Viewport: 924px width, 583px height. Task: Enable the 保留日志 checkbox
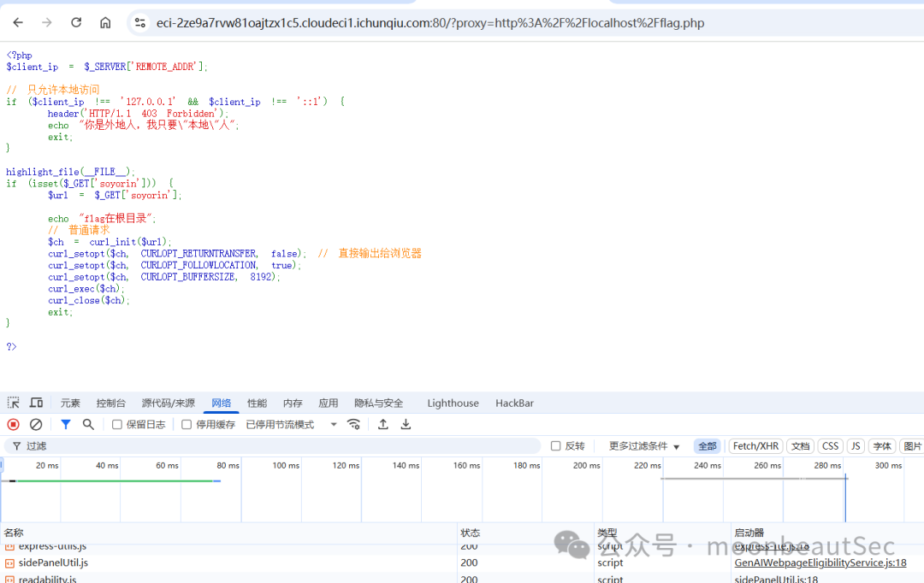coord(116,425)
